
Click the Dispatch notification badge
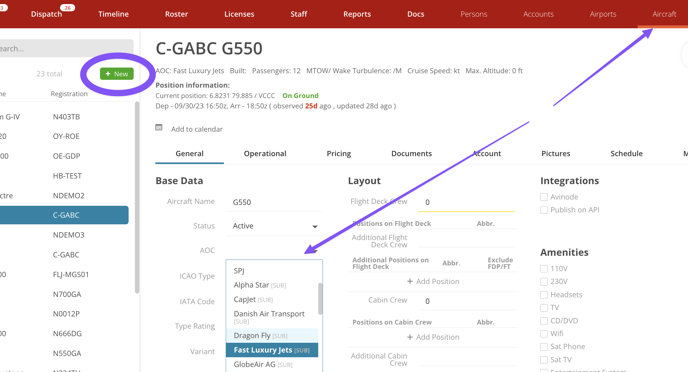click(68, 7)
